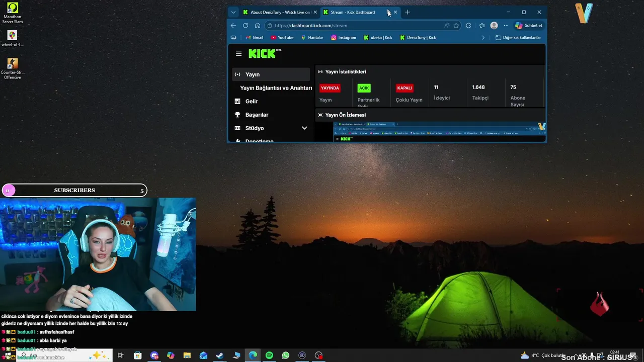Open Outlook from the taskbar
The width and height of the screenshot is (644, 362).
(203, 355)
